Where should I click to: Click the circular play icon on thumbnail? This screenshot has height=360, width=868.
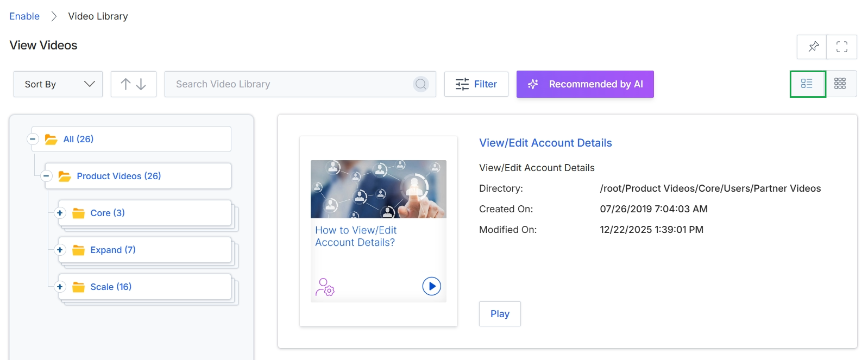pyautogui.click(x=432, y=286)
